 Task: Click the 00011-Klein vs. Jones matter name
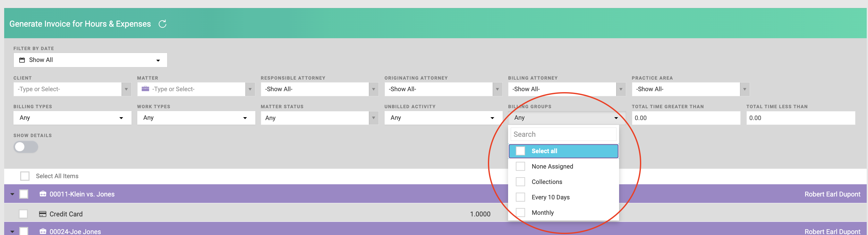pos(82,194)
